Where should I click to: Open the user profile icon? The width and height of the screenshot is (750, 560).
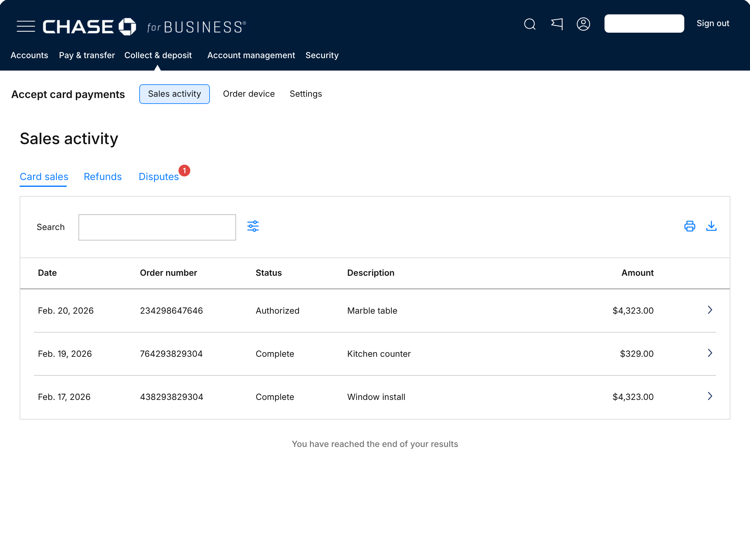583,24
